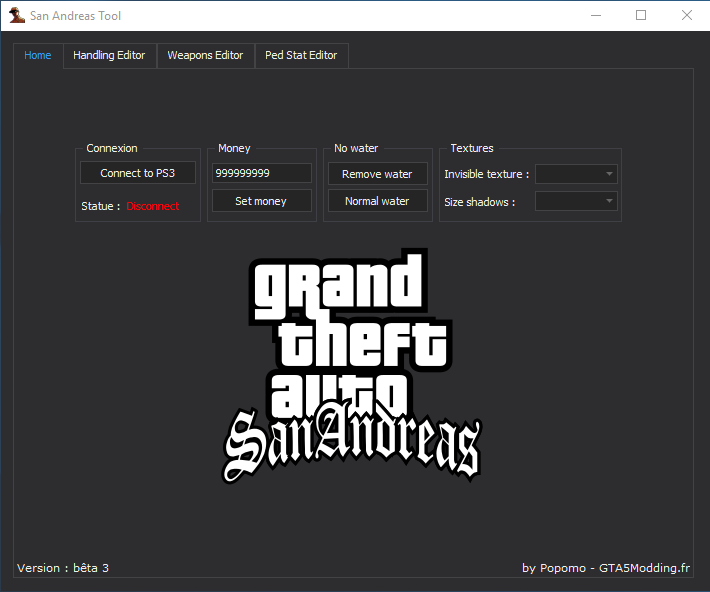Click the red Disconnect status text
The image size is (710, 592).
click(x=153, y=206)
